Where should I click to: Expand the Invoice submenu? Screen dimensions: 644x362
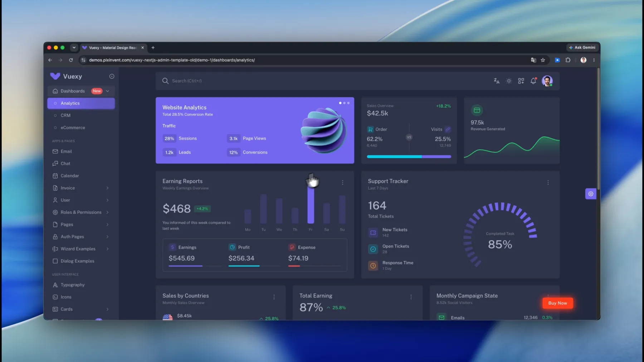coord(107,188)
